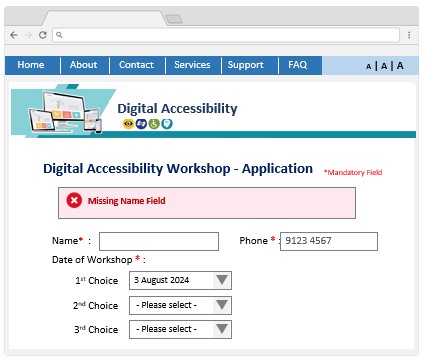Open a new browser tab
This screenshot has width=426, height=362.
174,19
